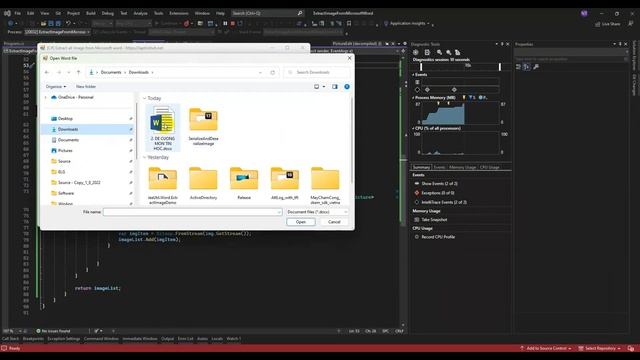Open the Process dropdown in debug toolbar

[x=57, y=32]
